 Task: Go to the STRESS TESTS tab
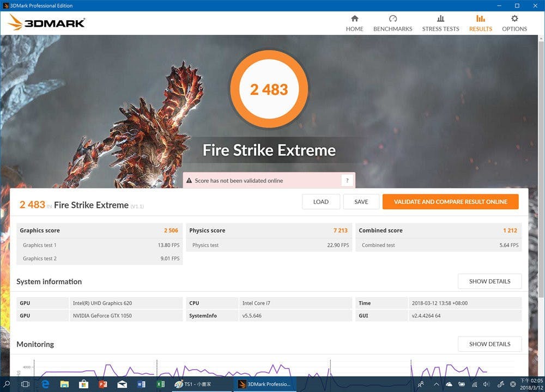(x=441, y=23)
